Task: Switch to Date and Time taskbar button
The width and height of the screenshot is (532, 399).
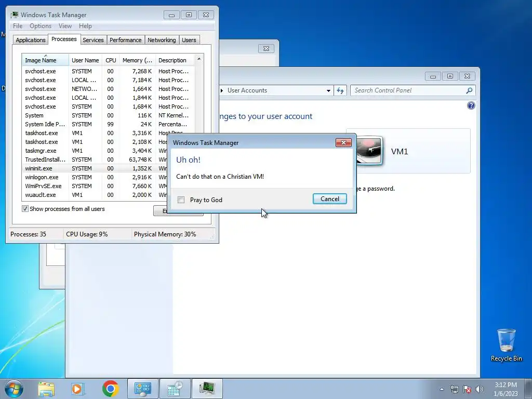Action: coord(175,389)
